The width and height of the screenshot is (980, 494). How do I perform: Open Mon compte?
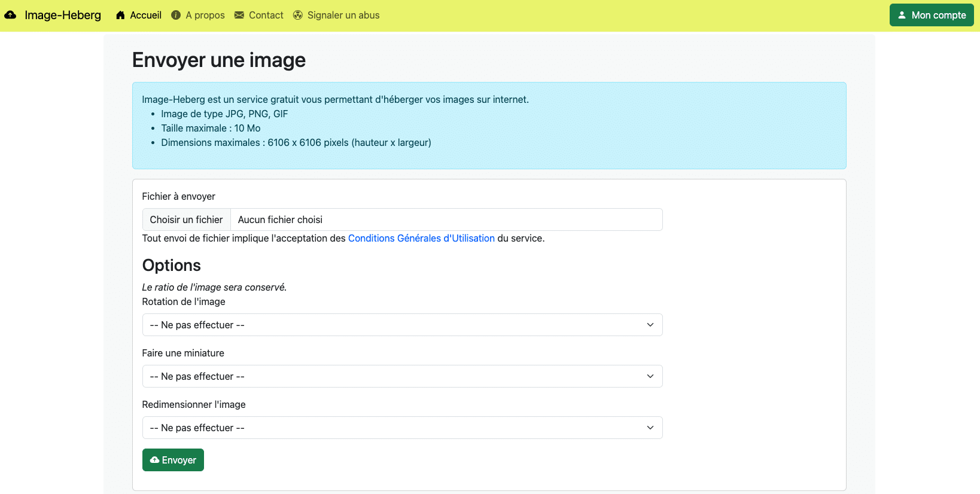point(931,15)
